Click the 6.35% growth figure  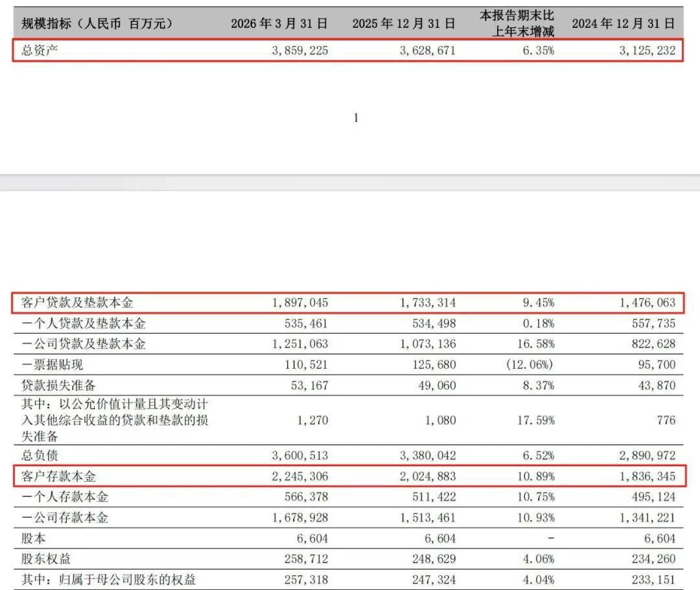pos(539,51)
